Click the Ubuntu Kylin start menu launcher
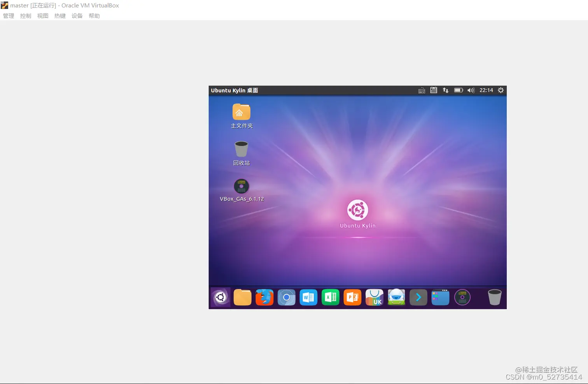The height and width of the screenshot is (384, 588). point(220,298)
